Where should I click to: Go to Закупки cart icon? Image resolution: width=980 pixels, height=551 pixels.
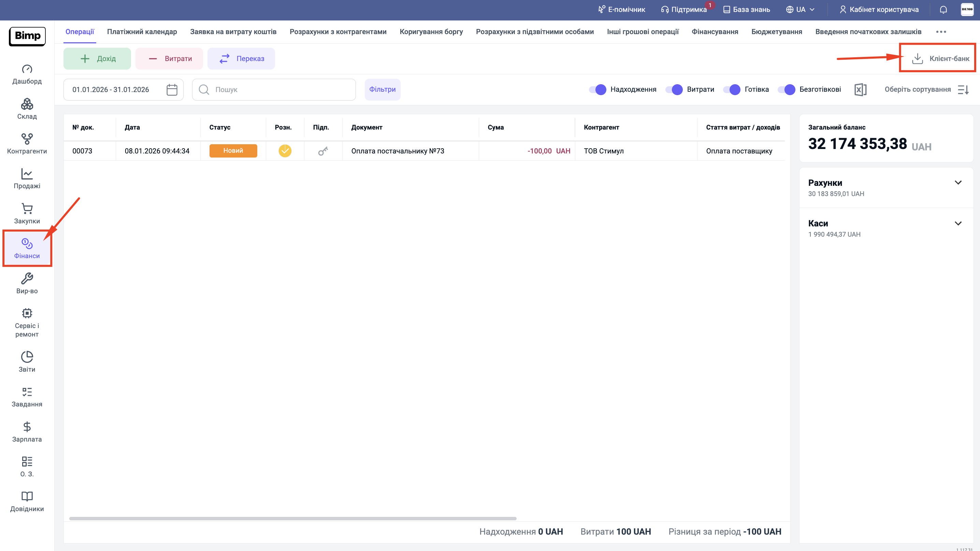coord(27,213)
